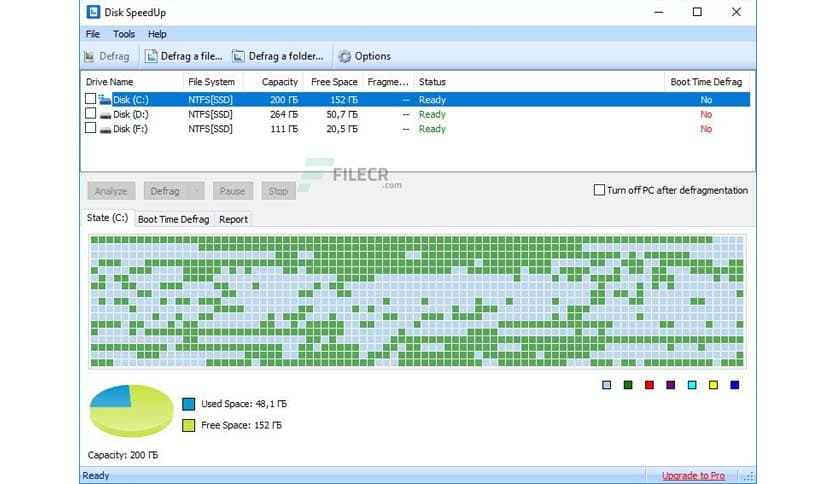Click the Used Space: 48,1 ГБ label
Viewport: 836px width, 484px height.
(x=244, y=404)
